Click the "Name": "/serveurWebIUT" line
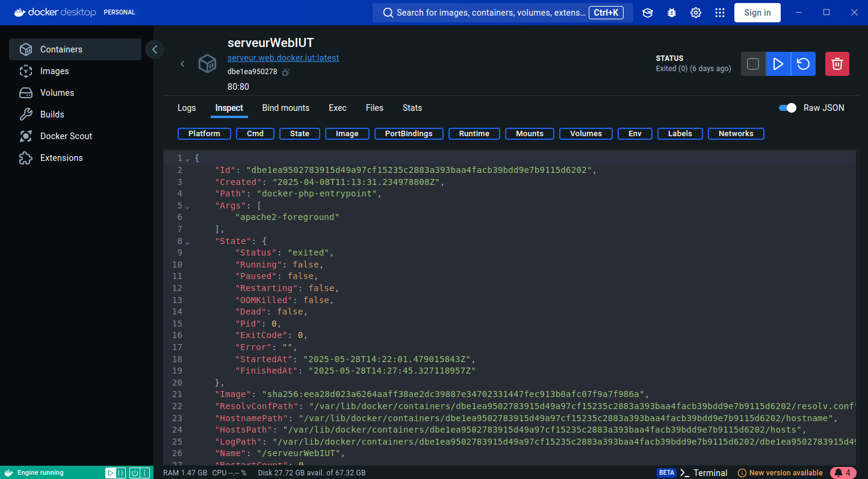868x479 pixels. coord(281,454)
